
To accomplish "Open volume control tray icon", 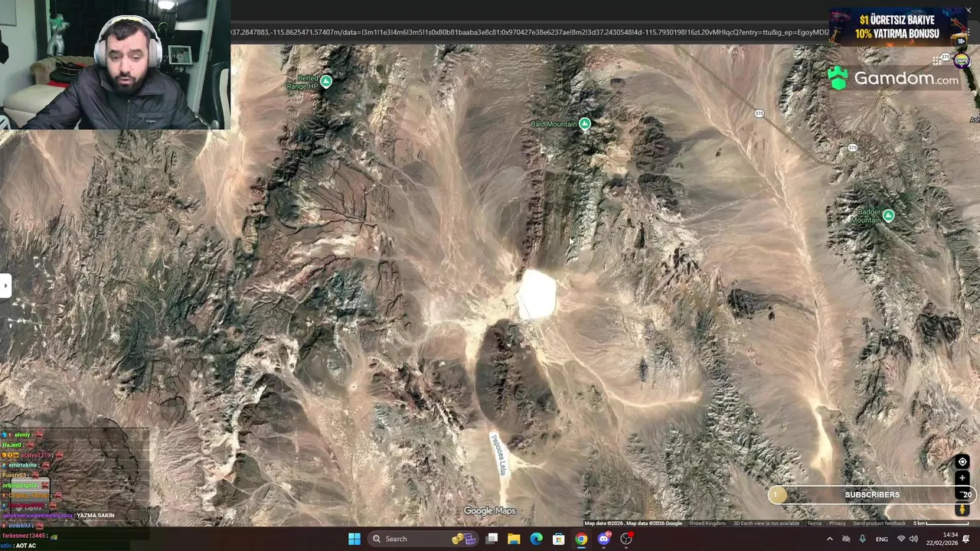I will [x=913, y=539].
